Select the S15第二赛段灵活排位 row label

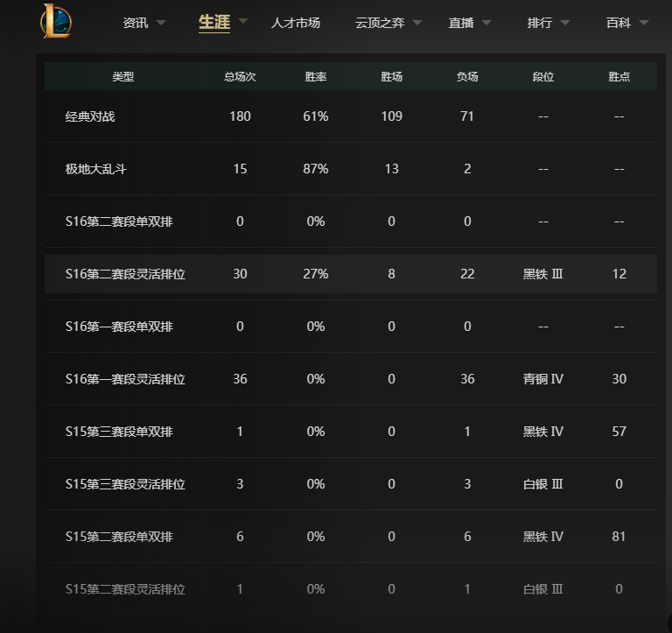click(125, 589)
